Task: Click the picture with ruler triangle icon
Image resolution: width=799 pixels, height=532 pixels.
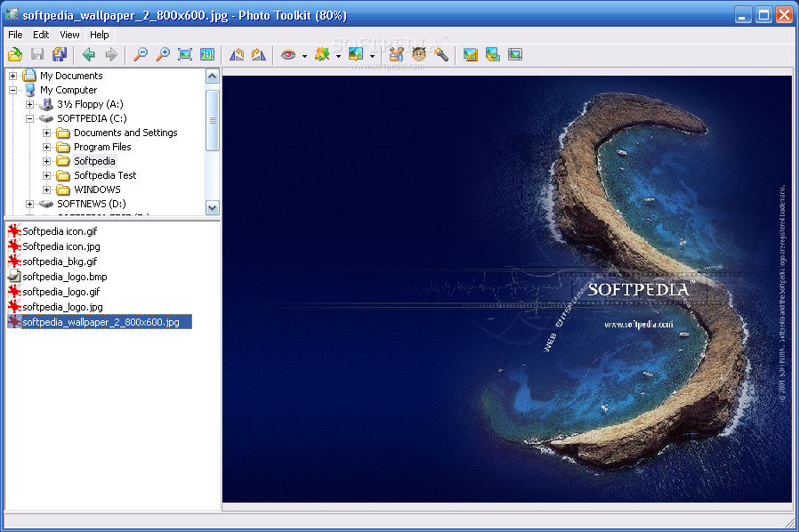Action: click(x=471, y=54)
